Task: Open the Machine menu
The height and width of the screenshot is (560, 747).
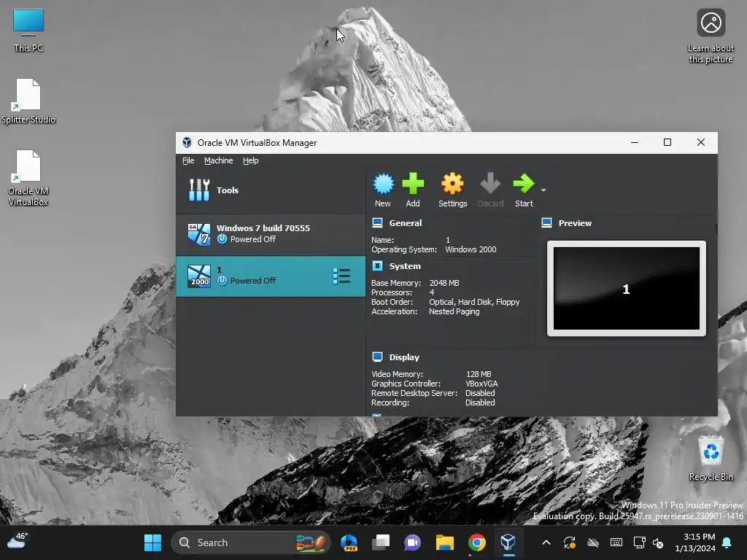Action: coord(219,160)
